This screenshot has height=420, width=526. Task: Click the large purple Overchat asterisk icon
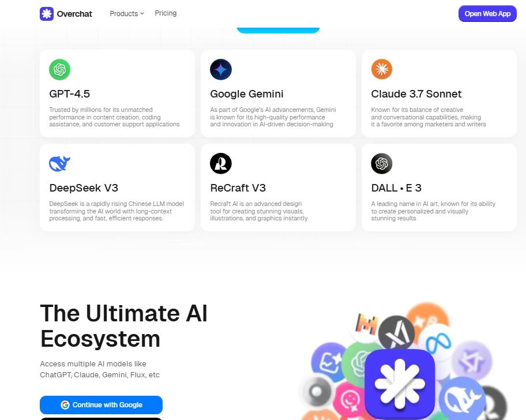[400, 384]
